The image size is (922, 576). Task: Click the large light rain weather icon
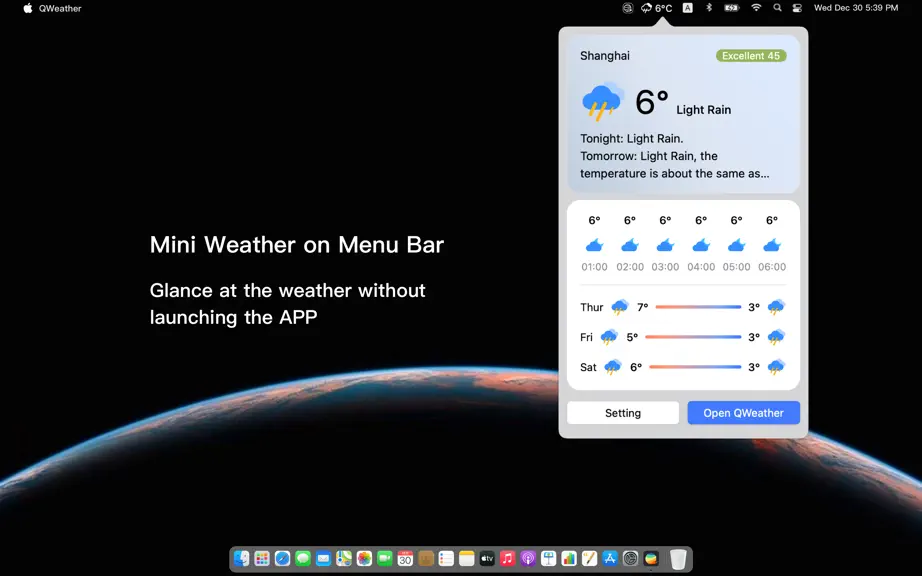tap(602, 101)
